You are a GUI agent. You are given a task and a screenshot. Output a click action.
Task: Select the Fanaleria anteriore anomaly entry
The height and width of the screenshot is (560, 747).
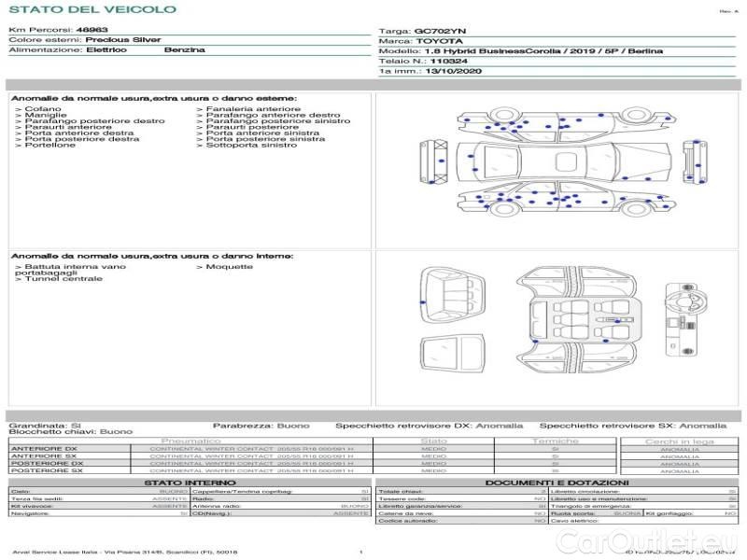point(240,109)
